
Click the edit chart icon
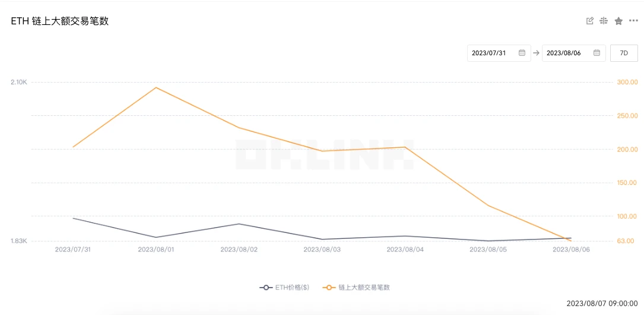tap(589, 21)
